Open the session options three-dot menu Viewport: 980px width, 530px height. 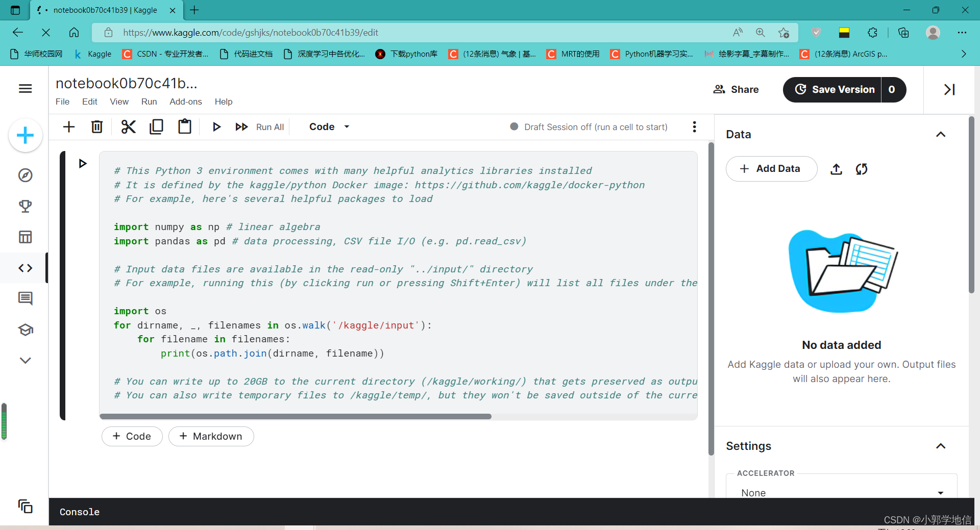694,127
